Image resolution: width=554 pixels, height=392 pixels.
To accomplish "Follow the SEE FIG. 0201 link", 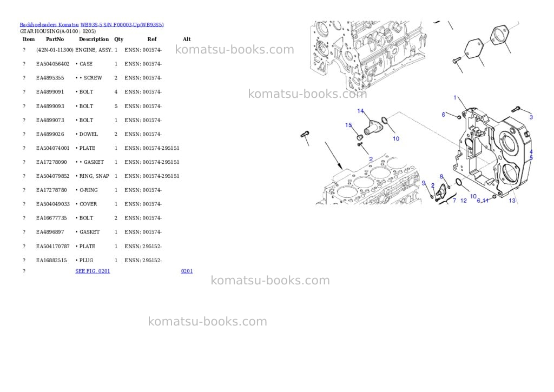I will (93, 271).
